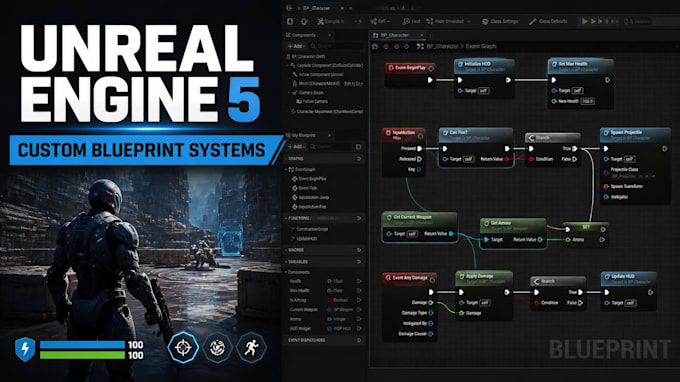
Task: Expand the MACROS section
Action: click(286, 250)
